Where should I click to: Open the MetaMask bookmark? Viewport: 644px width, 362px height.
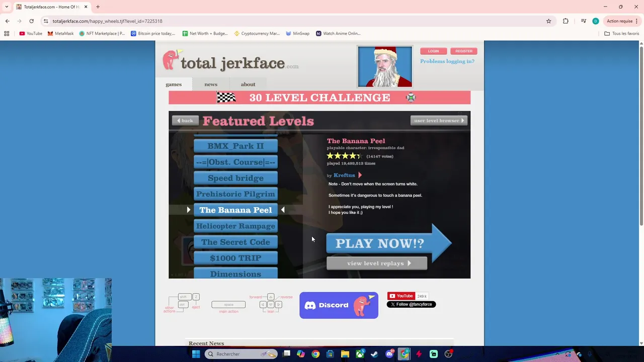click(60, 34)
